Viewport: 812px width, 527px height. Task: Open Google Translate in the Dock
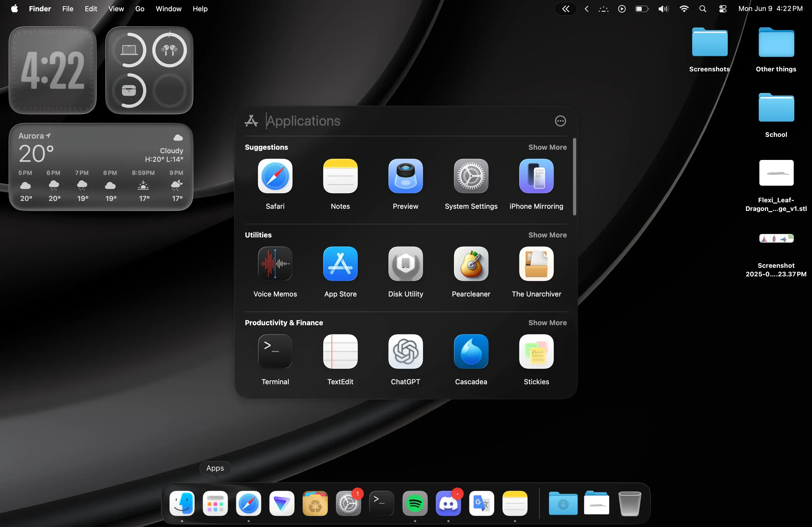481,503
